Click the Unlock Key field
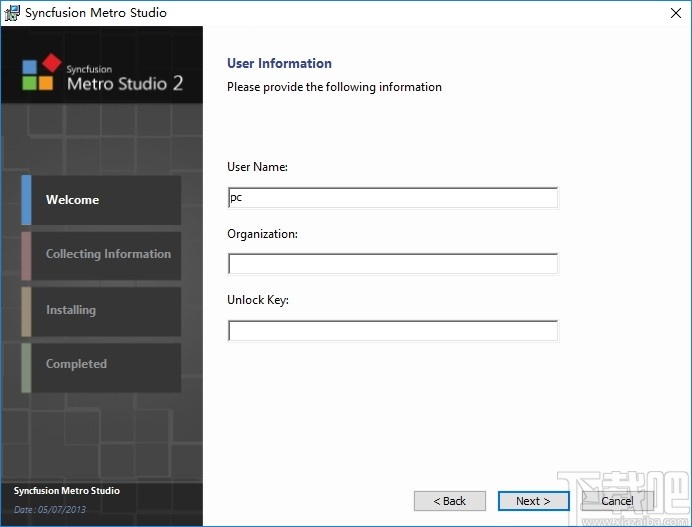The height and width of the screenshot is (527, 692). pos(392,331)
